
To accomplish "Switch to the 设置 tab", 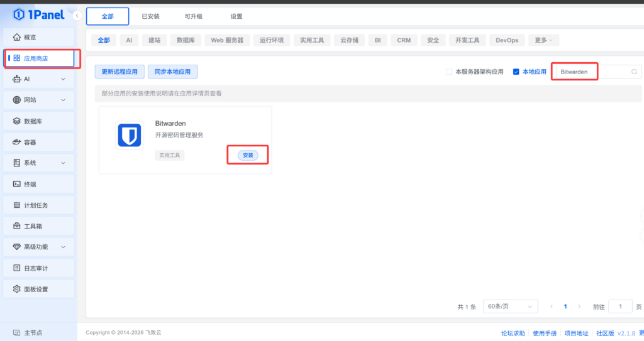I will click(x=236, y=16).
